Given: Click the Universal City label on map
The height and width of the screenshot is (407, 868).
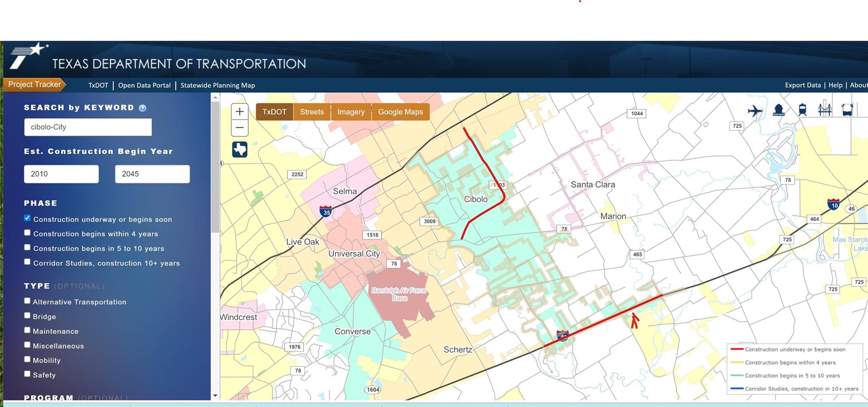Looking at the screenshot, I should click(354, 254).
